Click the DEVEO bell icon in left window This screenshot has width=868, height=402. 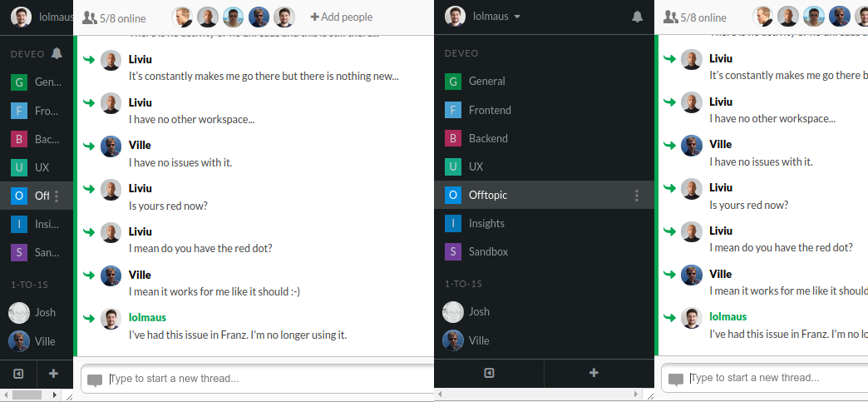pyautogui.click(x=57, y=54)
